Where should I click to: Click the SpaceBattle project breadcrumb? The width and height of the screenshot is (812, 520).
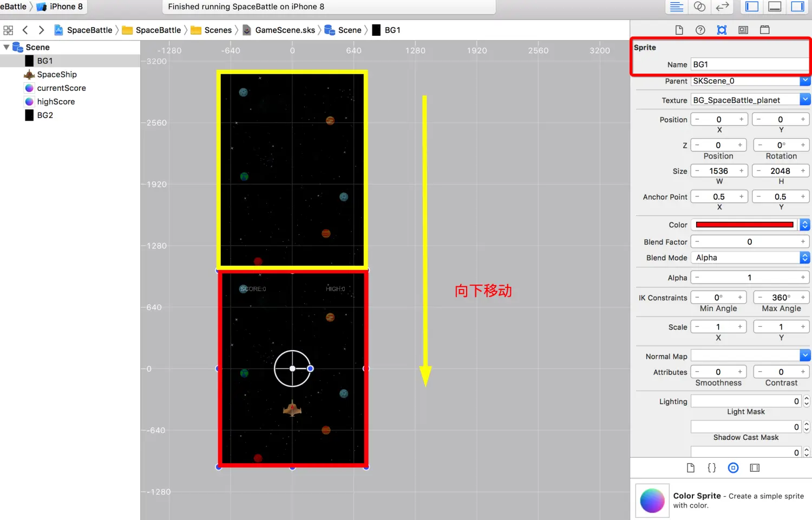[83, 30]
